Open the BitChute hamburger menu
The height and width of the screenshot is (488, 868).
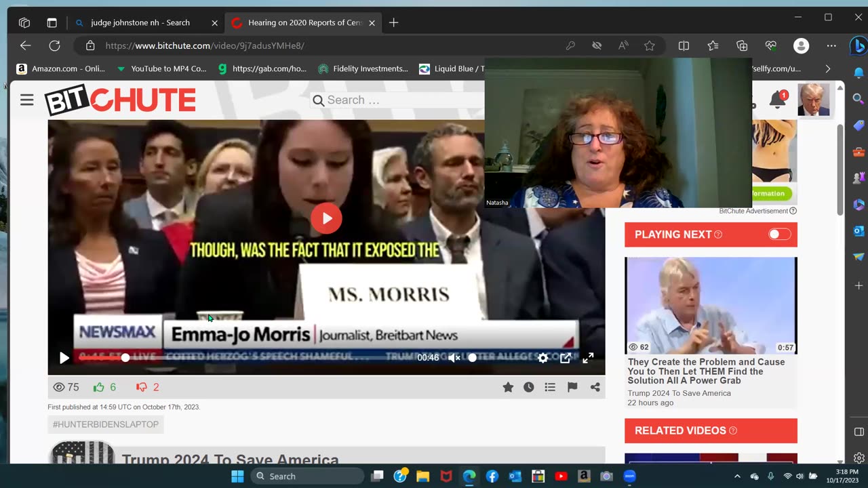(26, 100)
